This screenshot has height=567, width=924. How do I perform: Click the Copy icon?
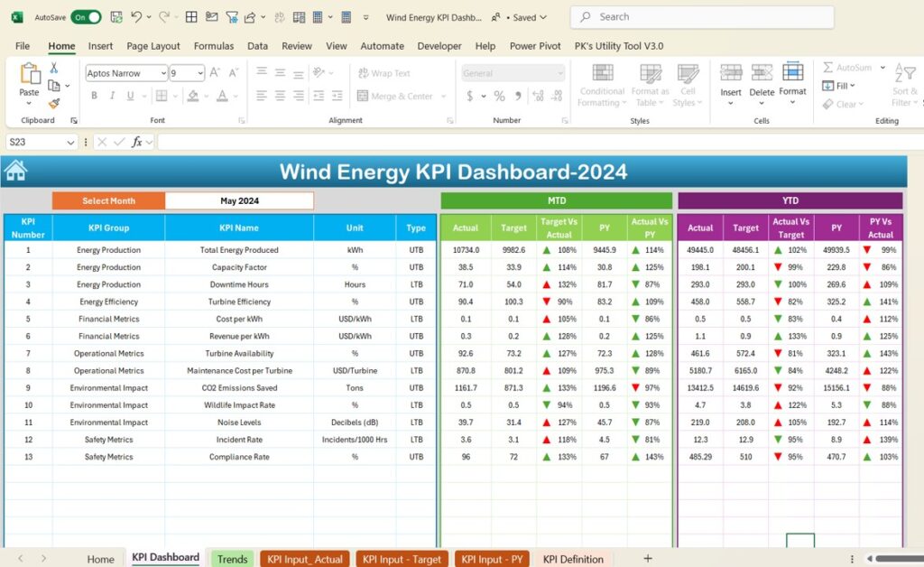coord(53,86)
